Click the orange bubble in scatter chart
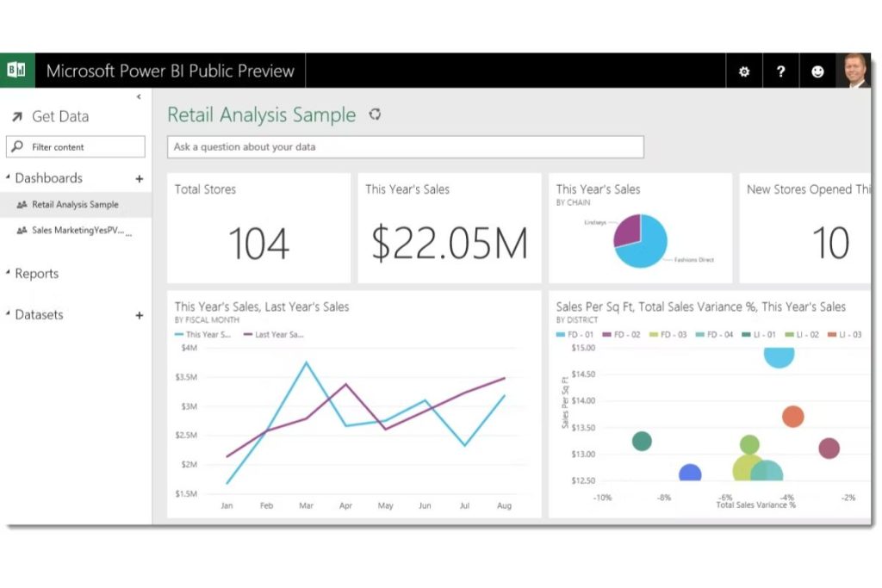882x588 pixels. 792,417
